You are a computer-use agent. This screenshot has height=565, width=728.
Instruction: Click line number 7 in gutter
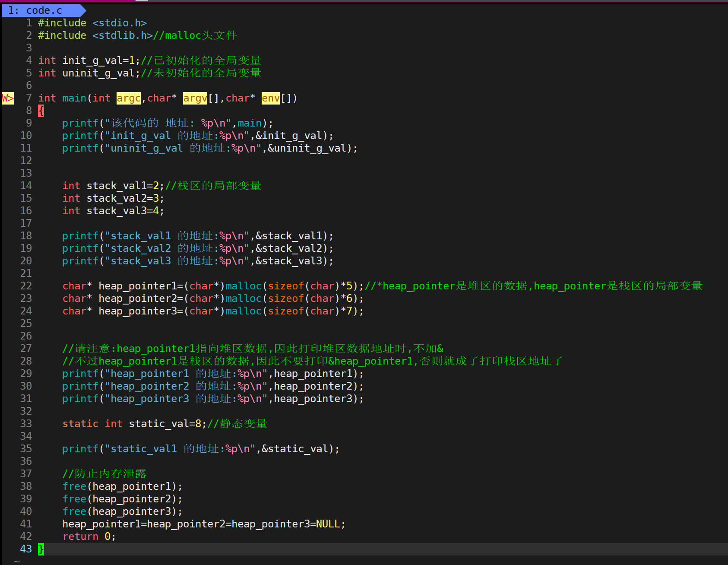tap(29, 98)
